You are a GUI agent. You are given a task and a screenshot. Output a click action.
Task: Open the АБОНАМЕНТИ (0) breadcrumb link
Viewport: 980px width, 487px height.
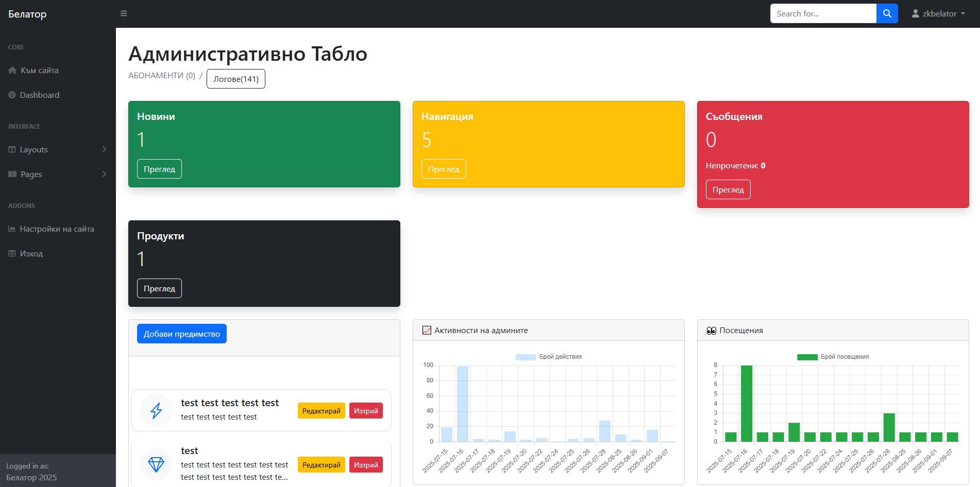pyautogui.click(x=162, y=76)
